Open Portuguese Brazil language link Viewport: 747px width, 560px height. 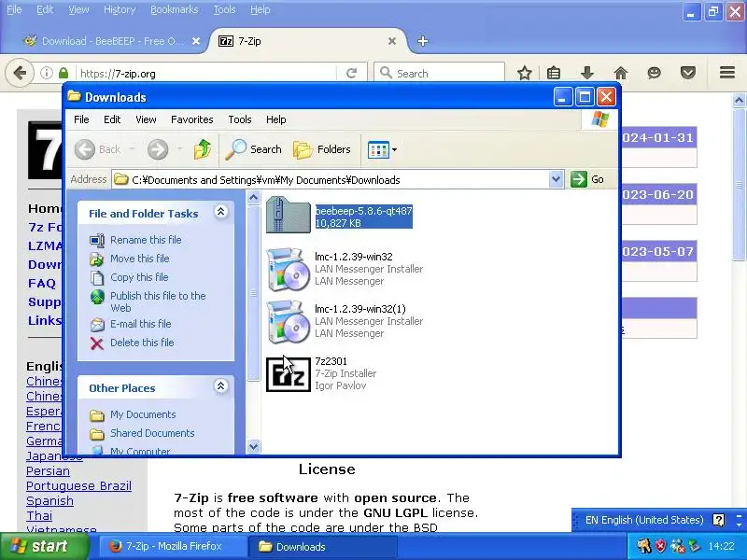pyautogui.click(x=78, y=485)
